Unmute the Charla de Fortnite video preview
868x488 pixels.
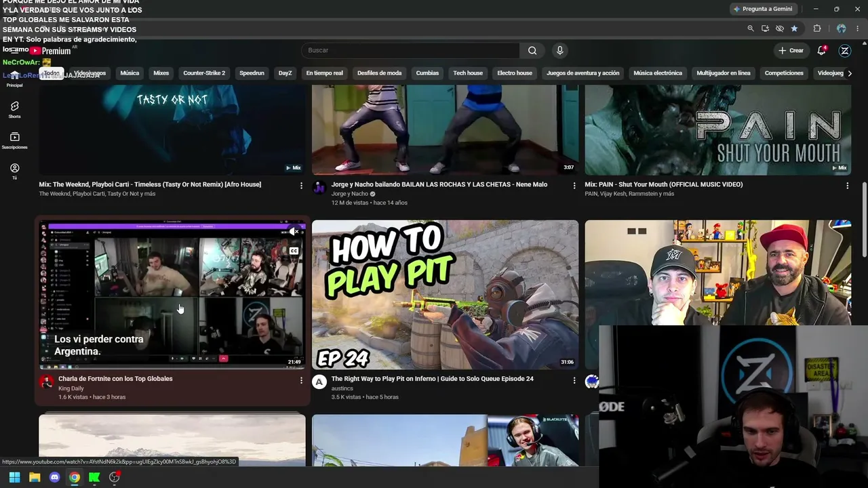point(294,232)
